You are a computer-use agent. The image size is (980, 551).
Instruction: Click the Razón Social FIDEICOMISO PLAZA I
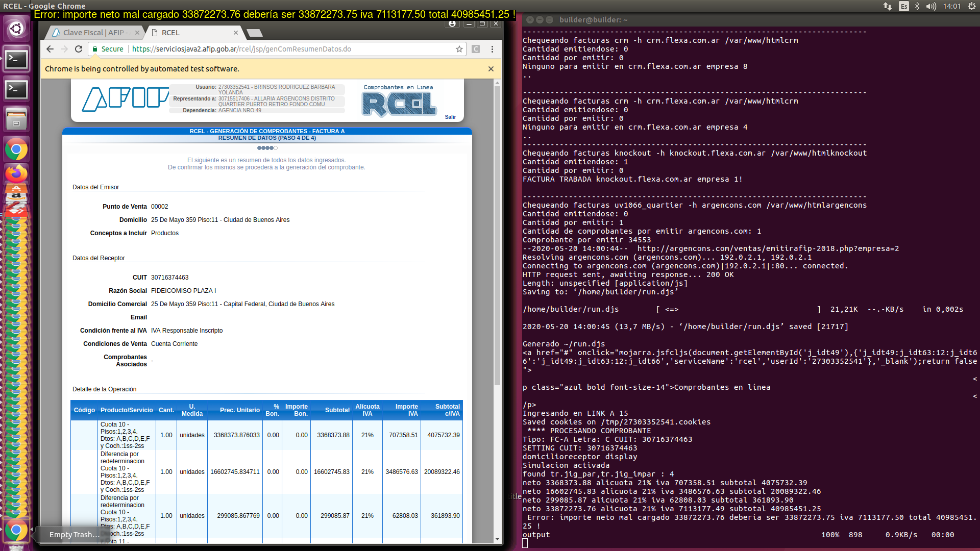pyautogui.click(x=183, y=291)
